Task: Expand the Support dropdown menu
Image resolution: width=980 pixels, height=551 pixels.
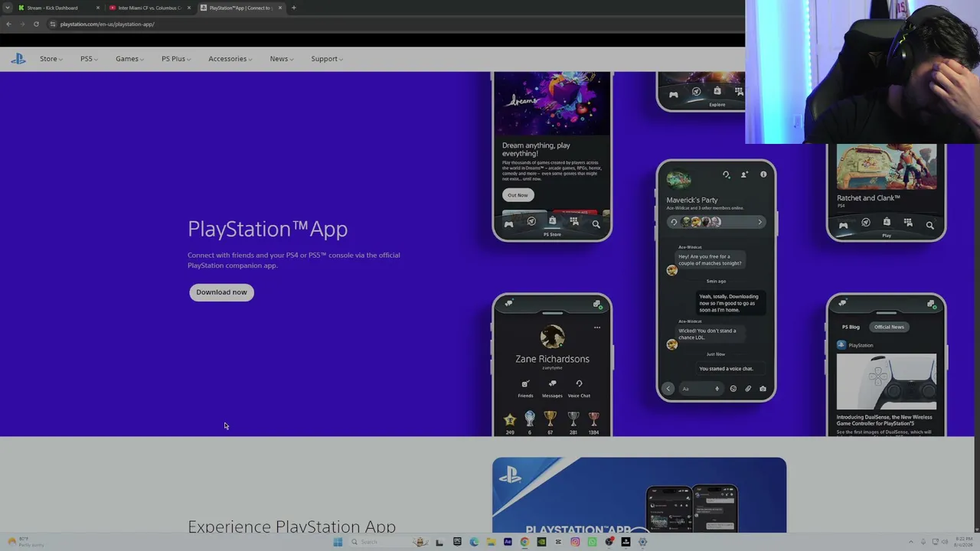Action: point(327,59)
